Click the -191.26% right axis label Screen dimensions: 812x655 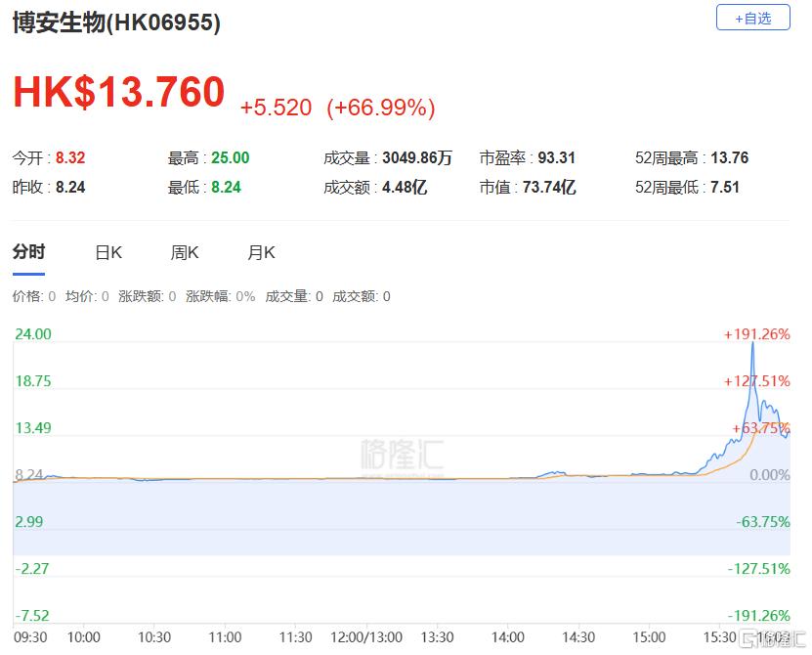pyautogui.click(x=759, y=616)
